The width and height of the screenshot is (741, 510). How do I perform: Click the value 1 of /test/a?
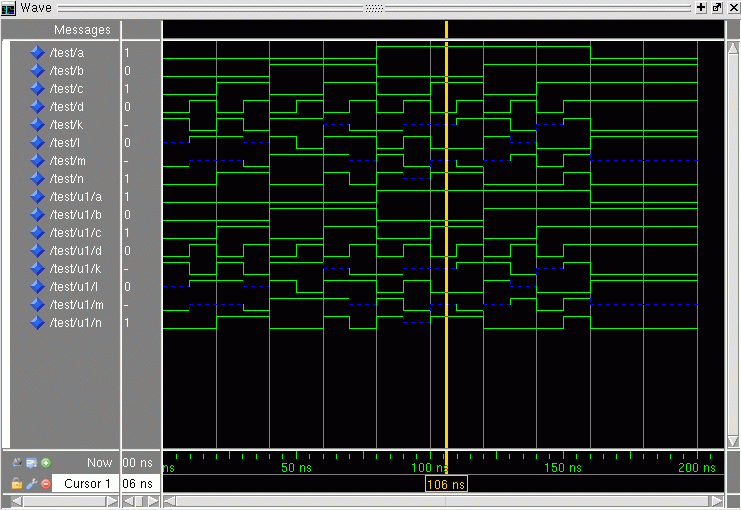tap(127, 52)
